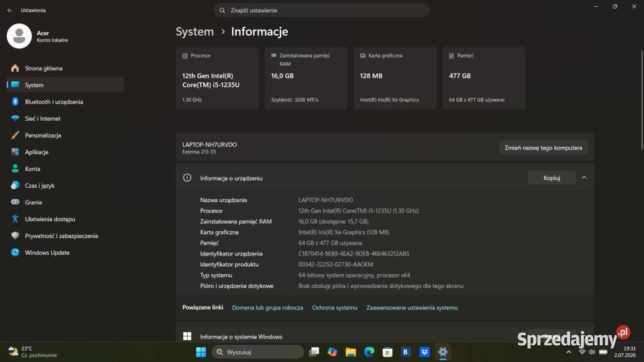This screenshot has width=644, height=362.
Task: Click the Granie gamepad icon
Action: 15,202
